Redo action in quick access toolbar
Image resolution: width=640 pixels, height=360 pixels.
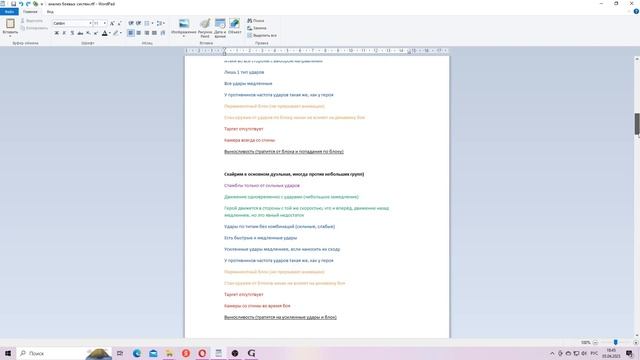[x=28, y=4]
